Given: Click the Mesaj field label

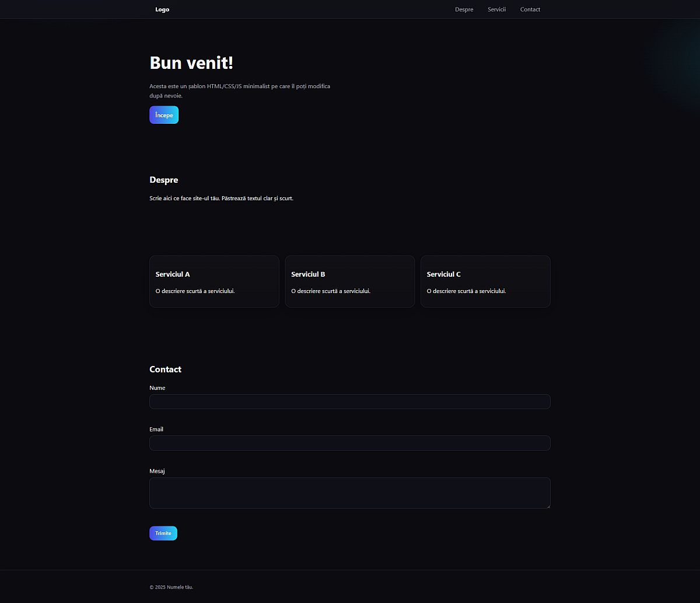Looking at the screenshot, I should click(x=157, y=471).
